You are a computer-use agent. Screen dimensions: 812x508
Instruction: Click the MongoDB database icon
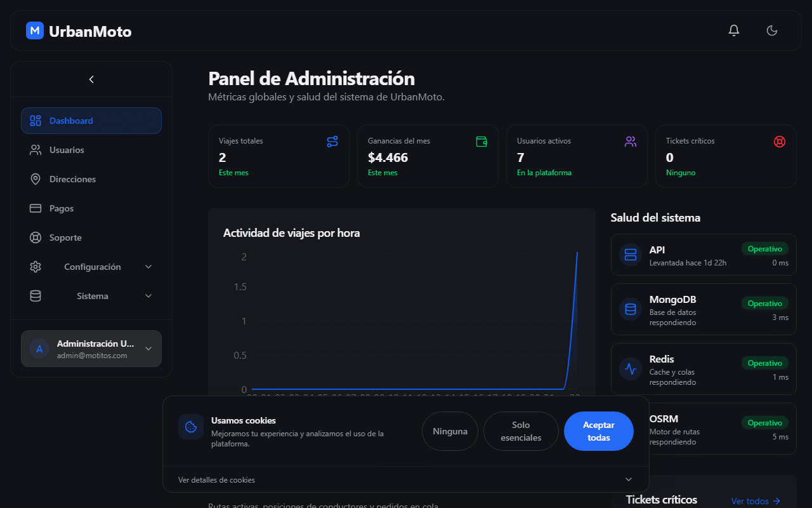pyautogui.click(x=631, y=309)
